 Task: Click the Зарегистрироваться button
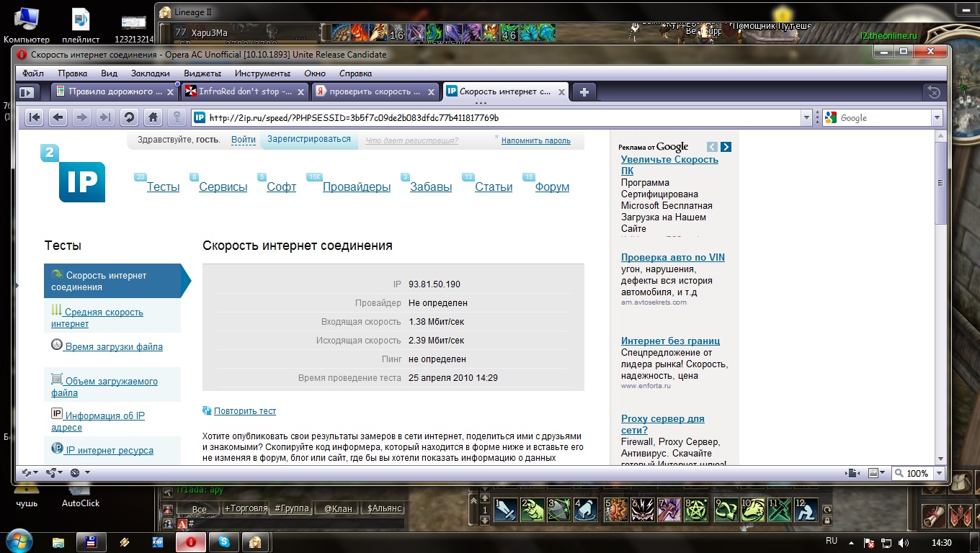tap(309, 140)
